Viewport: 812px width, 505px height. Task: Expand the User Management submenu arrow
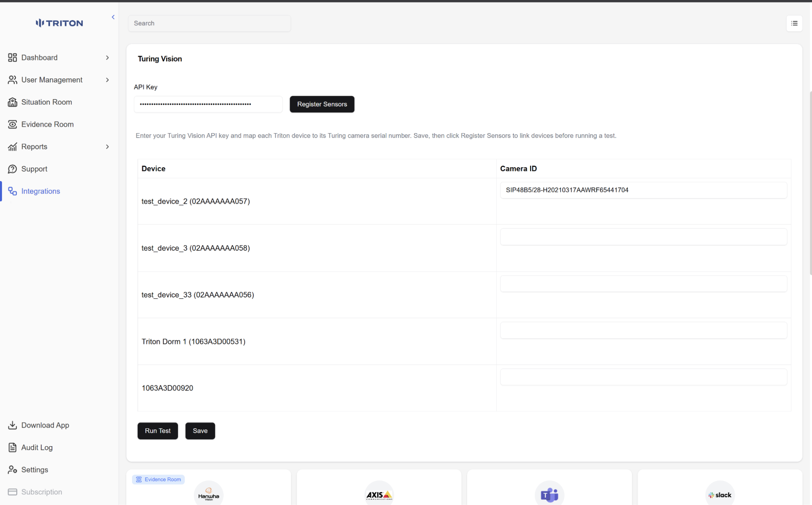coord(107,80)
